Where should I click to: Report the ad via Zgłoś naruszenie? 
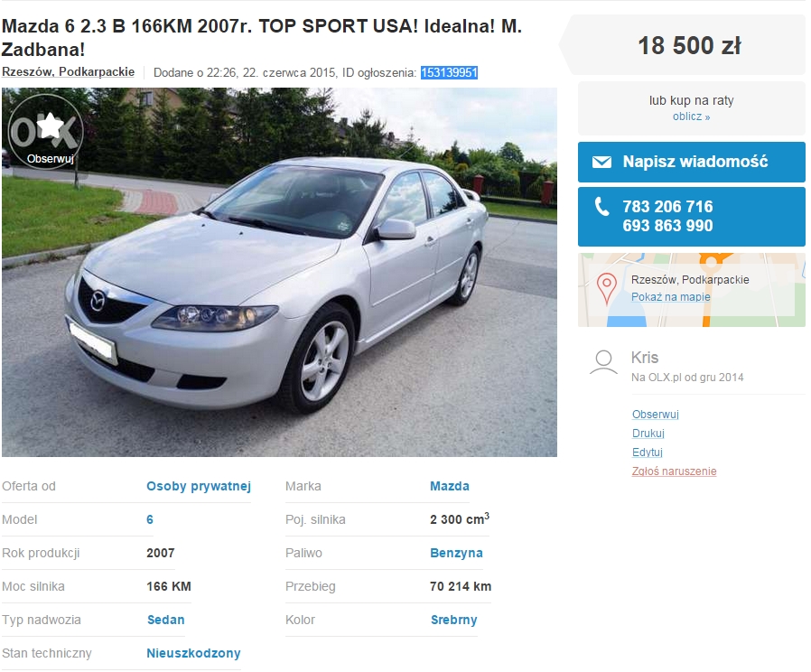tap(674, 471)
